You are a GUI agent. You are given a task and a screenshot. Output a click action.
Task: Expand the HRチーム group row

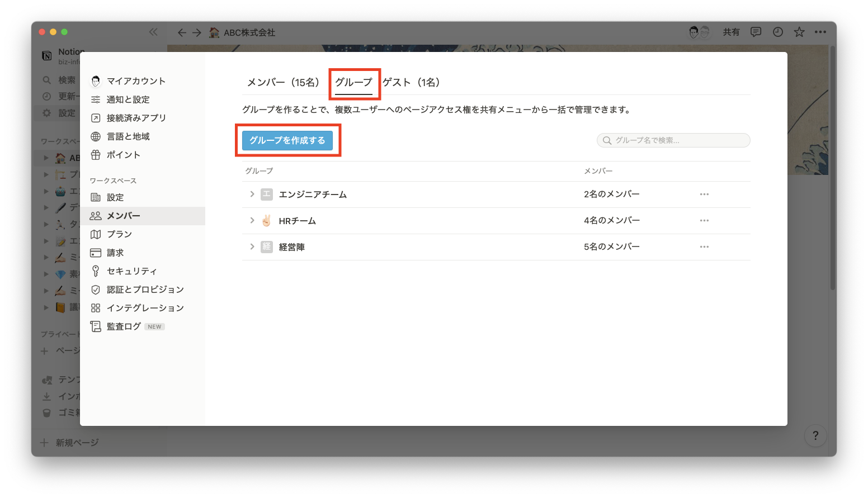(x=252, y=220)
